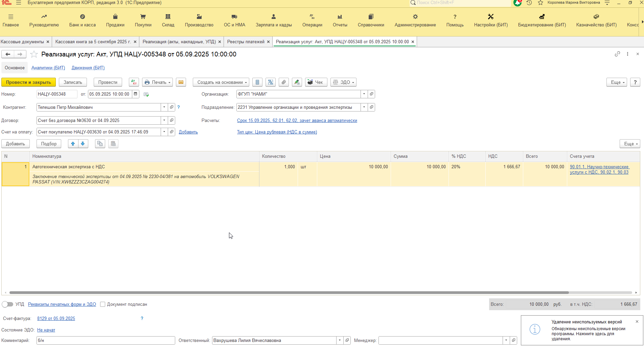Screen dimensions: 644x346
Task: Copy rows using the copy icon
Action: 100,144
